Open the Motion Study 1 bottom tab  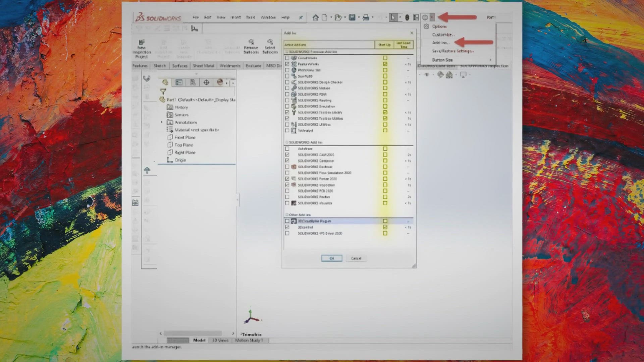click(x=249, y=341)
